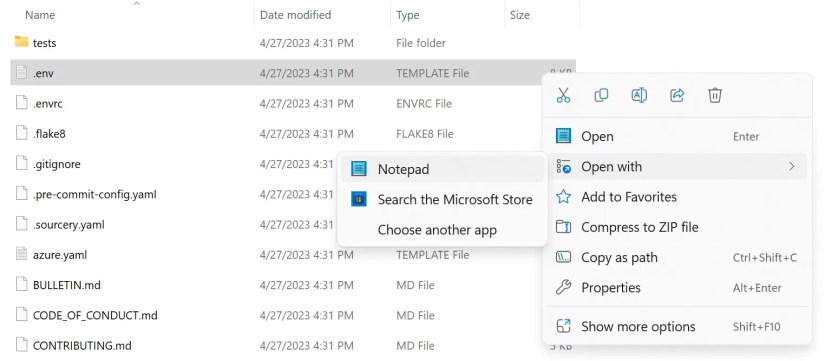This screenshot has width=825, height=361.
Task: Click the Show more options icon
Action: click(563, 326)
